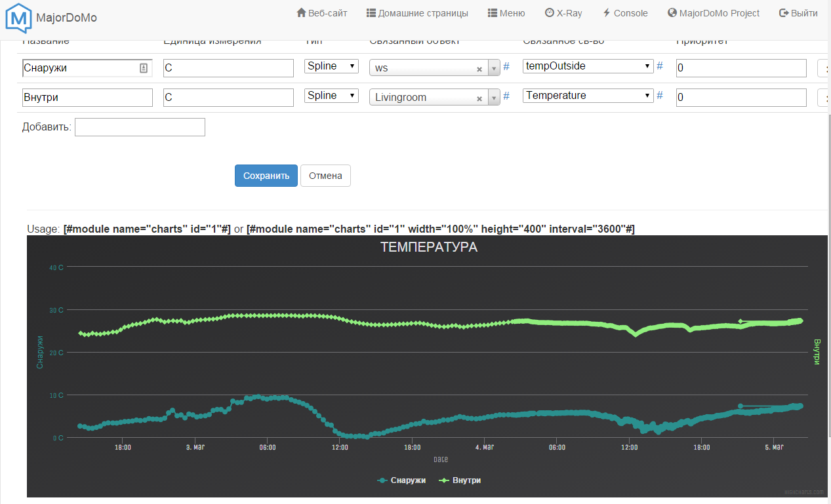Open the Меню navigation item
This screenshot has height=504, width=831.
point(506,13)
